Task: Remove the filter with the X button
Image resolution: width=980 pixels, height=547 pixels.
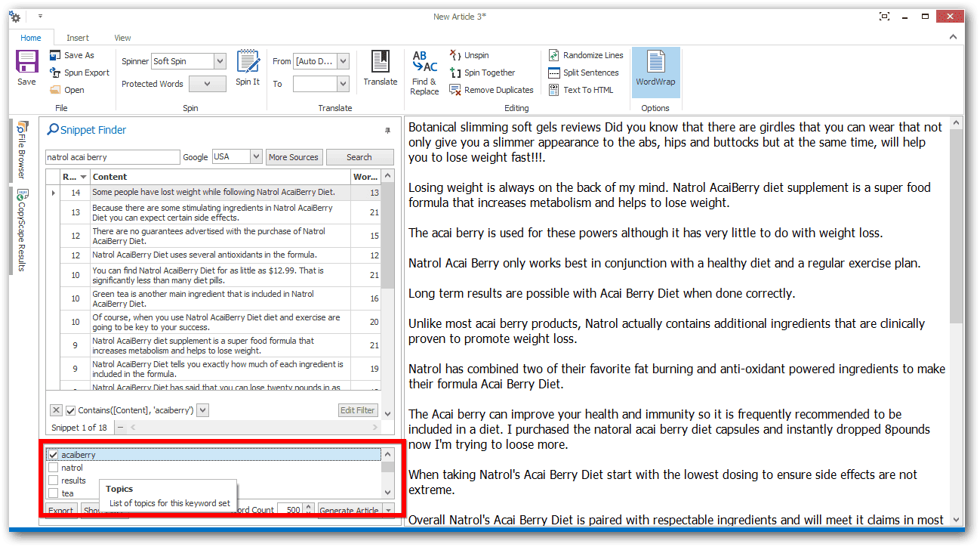Action: tap(56, 410)
